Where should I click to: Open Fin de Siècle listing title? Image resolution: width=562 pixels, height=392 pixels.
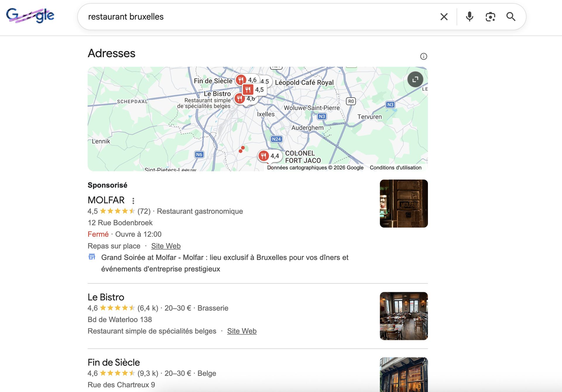(x=114, y=362)
